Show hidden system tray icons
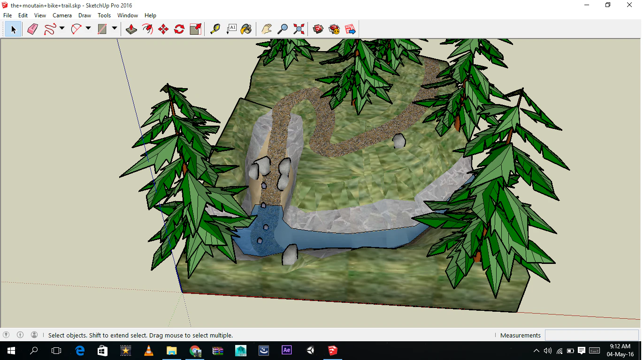This screenshot has height=360, width=644. (x=537, y=351)
